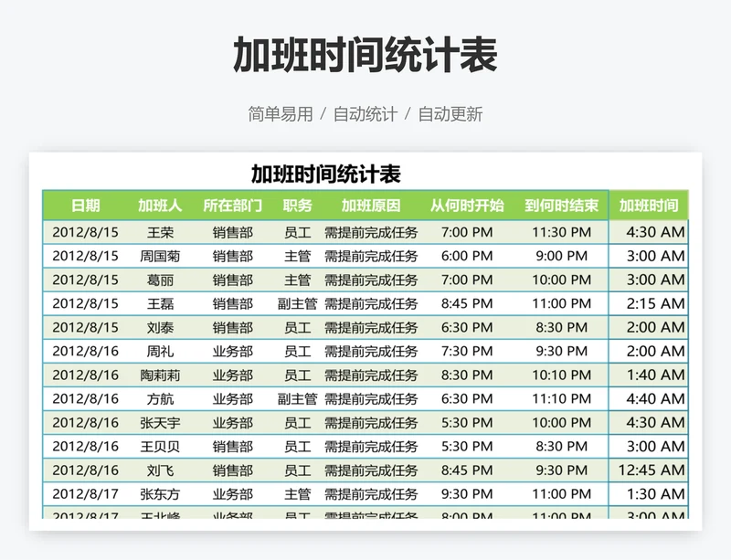Click the overtime value 1:40 AM

[x=655, y=375]
